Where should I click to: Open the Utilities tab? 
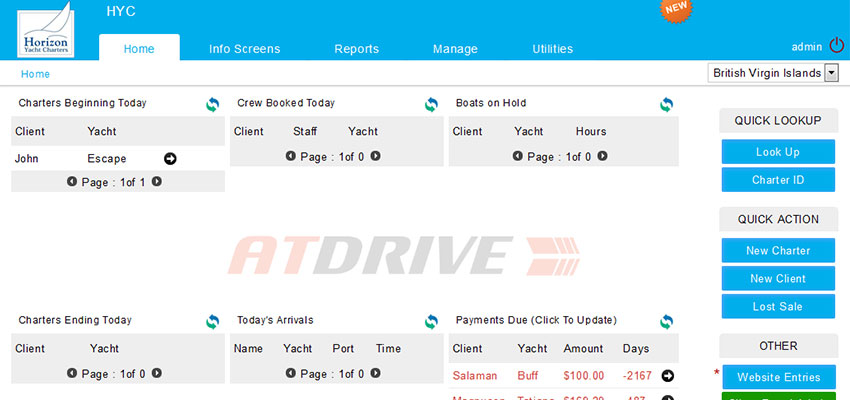[x=552, y=49]
